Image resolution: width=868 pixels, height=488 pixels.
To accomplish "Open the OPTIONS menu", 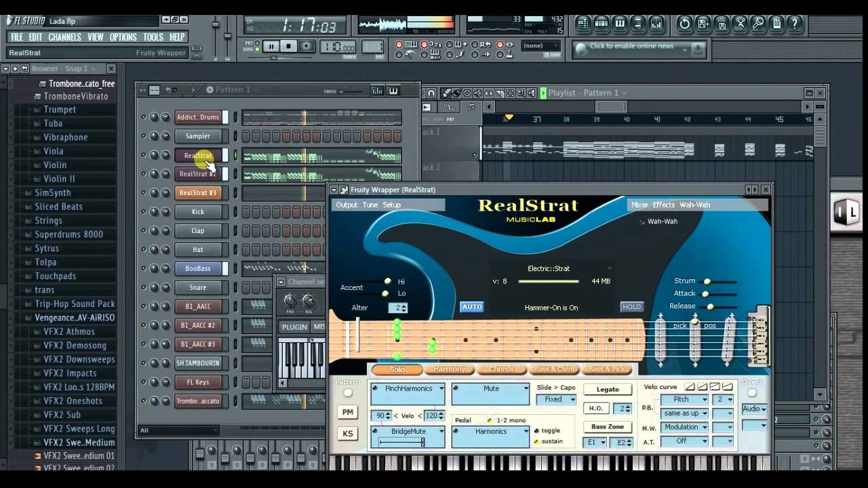I will tap(123, 37).
